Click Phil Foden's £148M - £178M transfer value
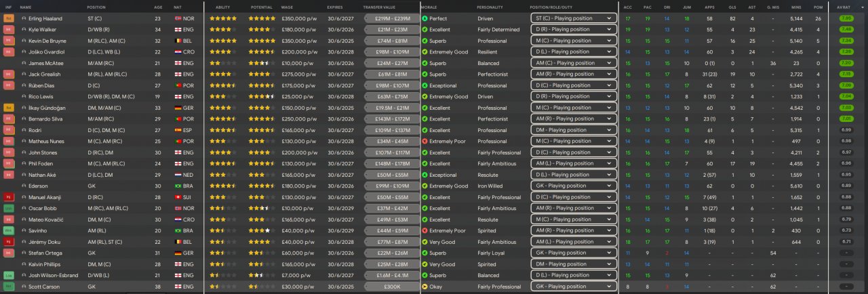This screenshot has width=868, height=294. (393, 164)
